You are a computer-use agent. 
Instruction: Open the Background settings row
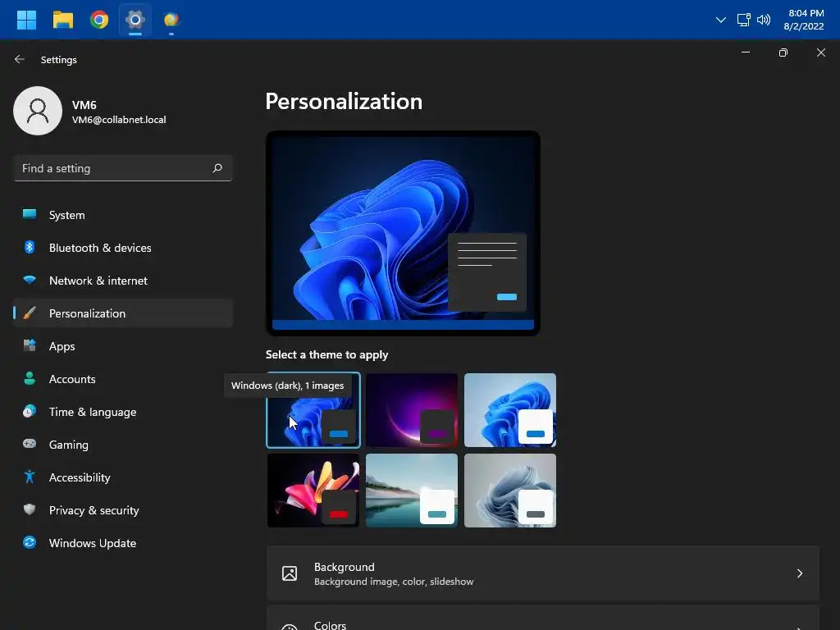[543, 573]
